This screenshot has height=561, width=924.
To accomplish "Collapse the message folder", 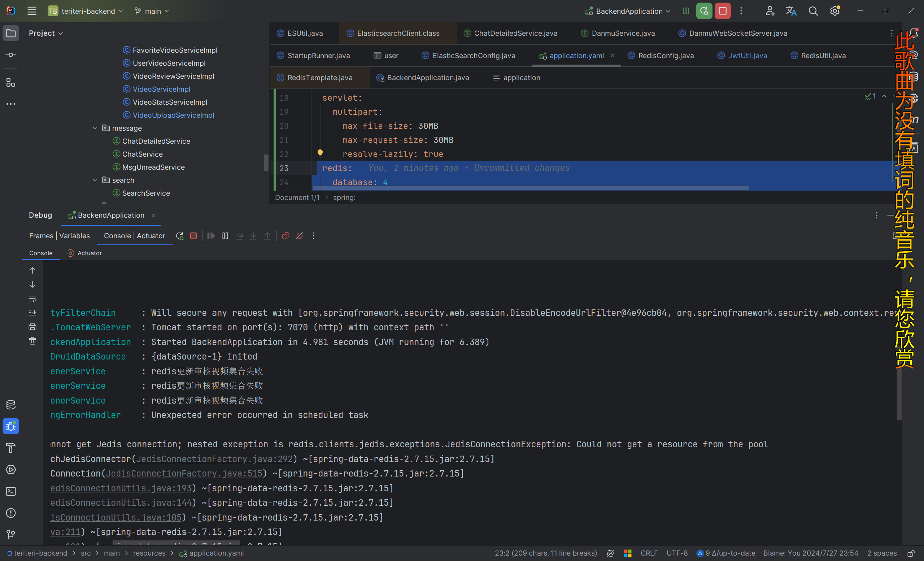I will 95,128.
